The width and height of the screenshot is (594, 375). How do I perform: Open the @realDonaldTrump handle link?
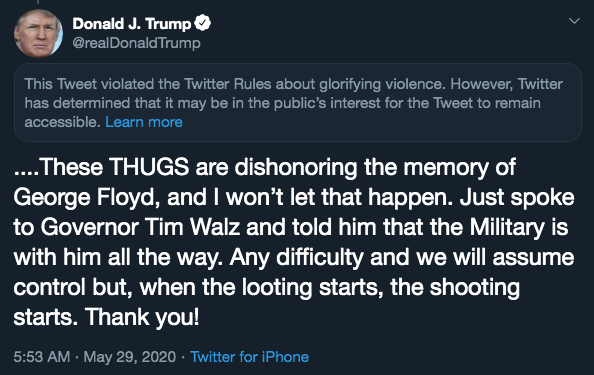pos(136,43)
